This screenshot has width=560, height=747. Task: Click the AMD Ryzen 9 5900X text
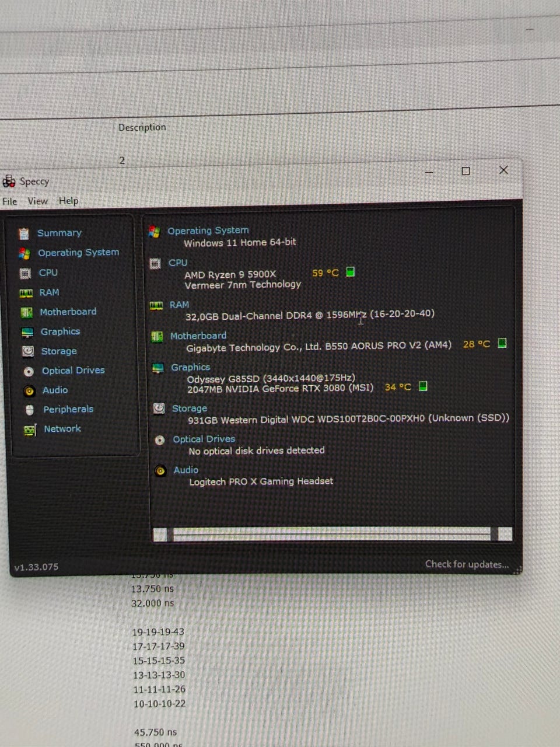pyautogui.click(x=230, y=274)
